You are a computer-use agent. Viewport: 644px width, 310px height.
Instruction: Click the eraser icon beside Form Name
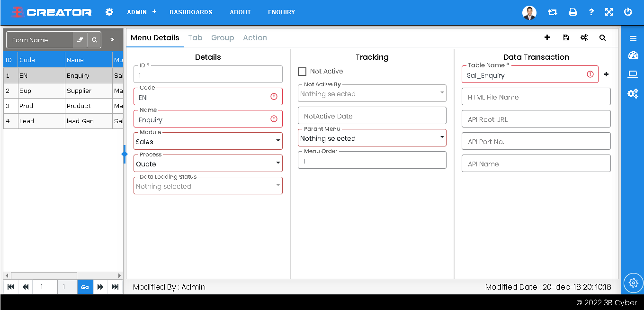[80, 40]
